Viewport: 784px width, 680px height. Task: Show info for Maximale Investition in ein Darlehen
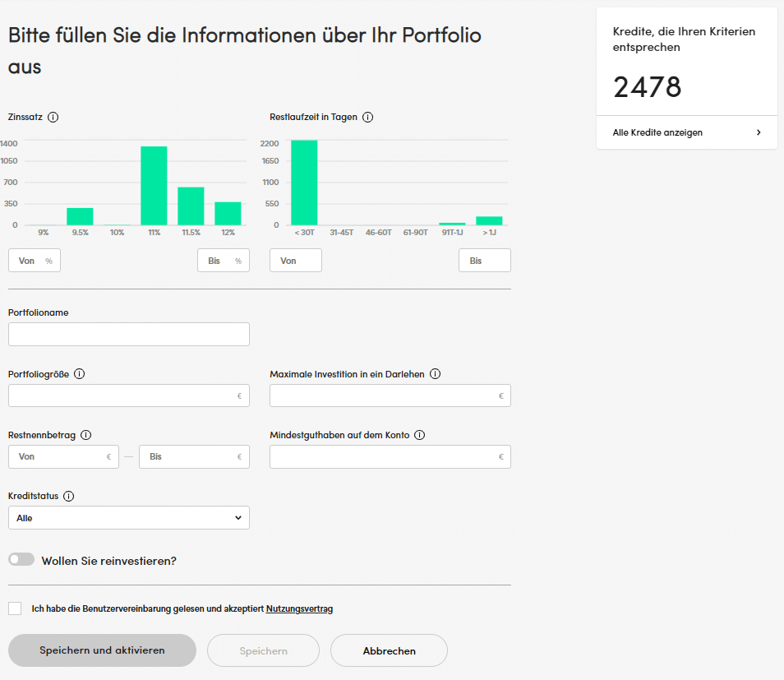[435, 374]
